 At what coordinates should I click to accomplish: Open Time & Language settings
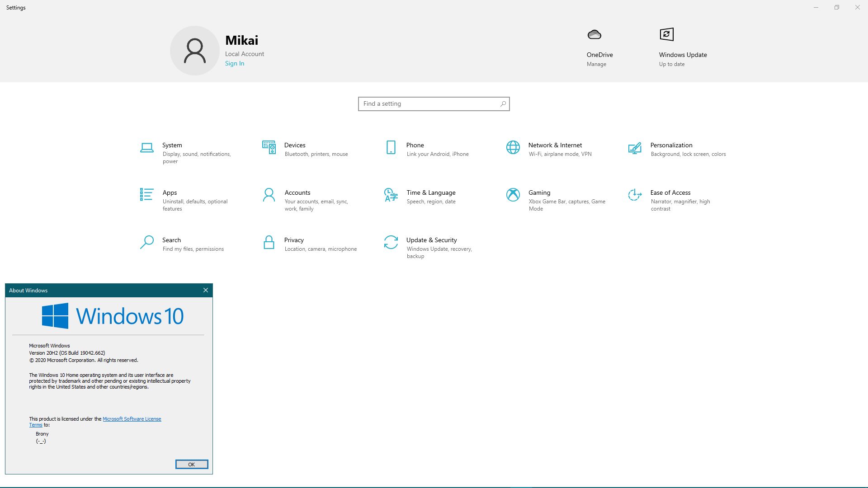click(x=431, y=196)
